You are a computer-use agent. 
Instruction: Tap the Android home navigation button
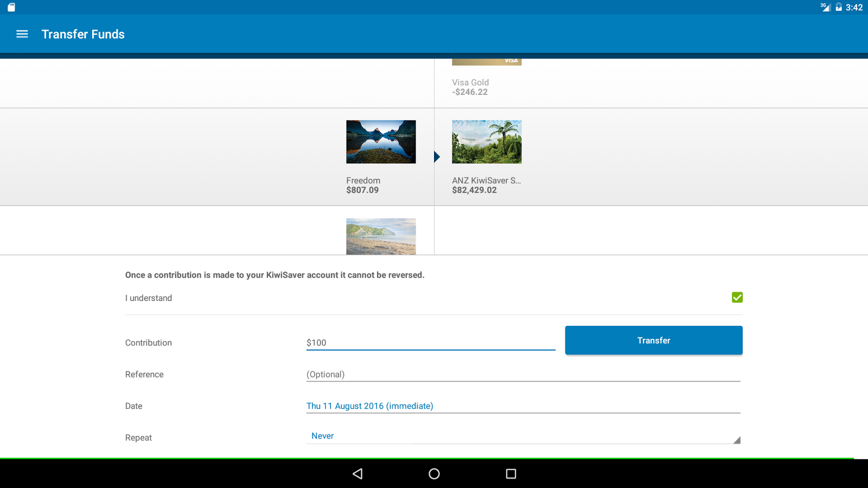point(434,474)
